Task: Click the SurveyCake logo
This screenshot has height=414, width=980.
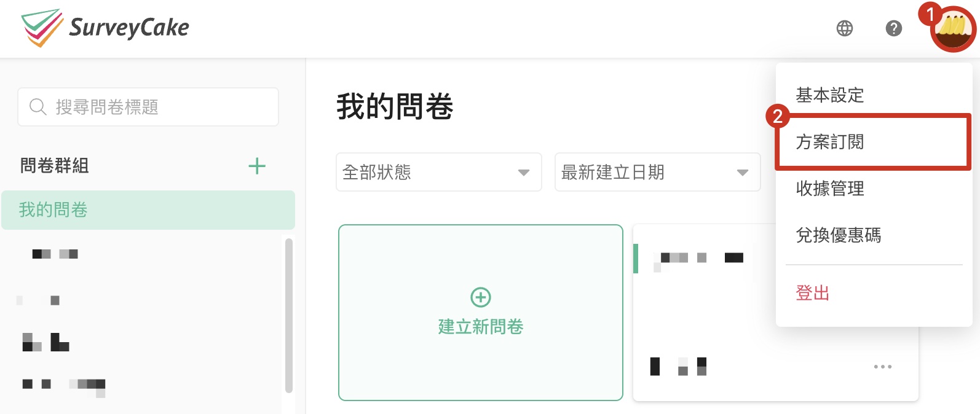Action: (105, 28)
